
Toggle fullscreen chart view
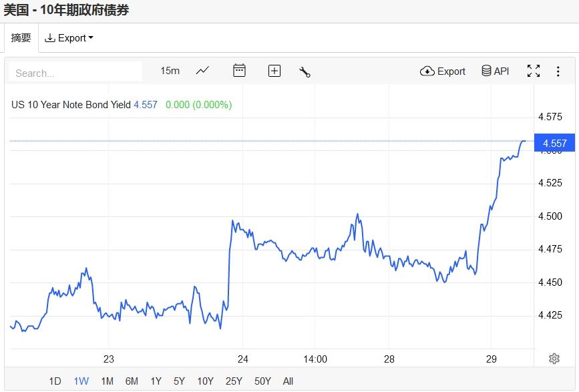point(534,71)
